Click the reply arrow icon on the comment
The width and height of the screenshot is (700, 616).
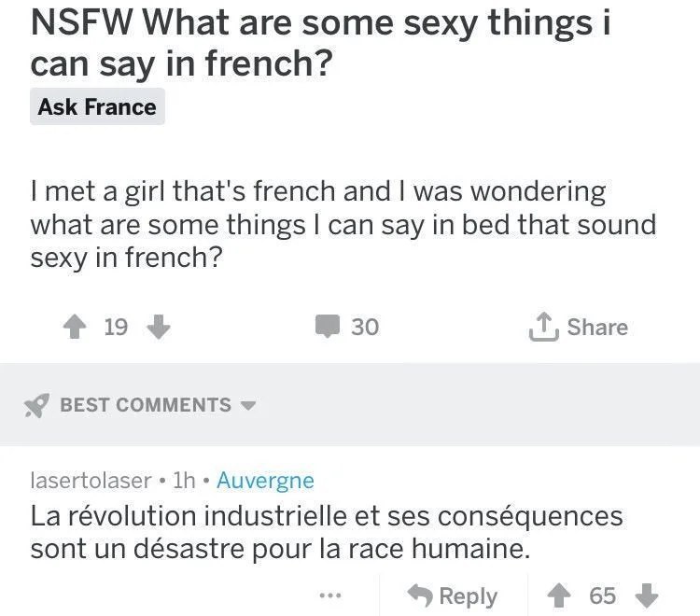pos(421,595)
